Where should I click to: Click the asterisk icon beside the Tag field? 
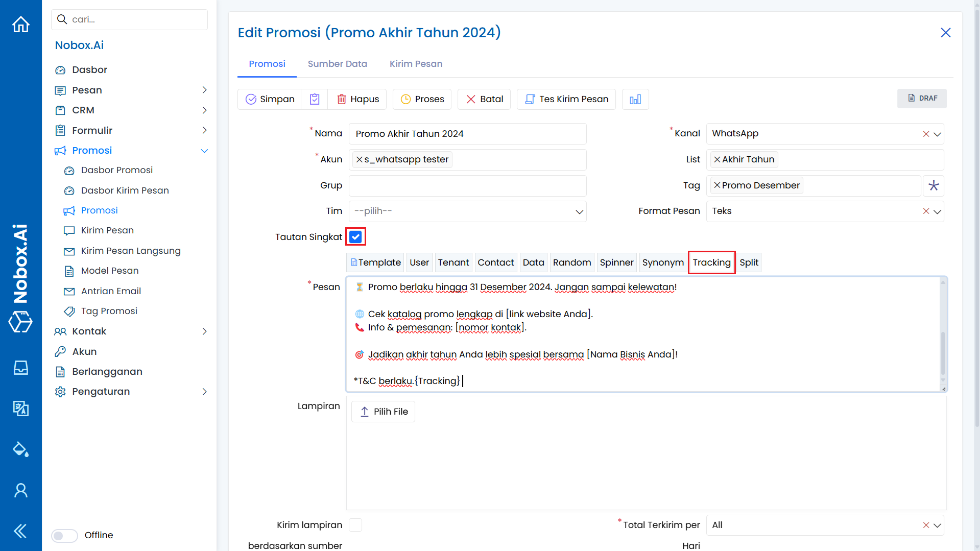pyautogui.click(x=934, y=185)
